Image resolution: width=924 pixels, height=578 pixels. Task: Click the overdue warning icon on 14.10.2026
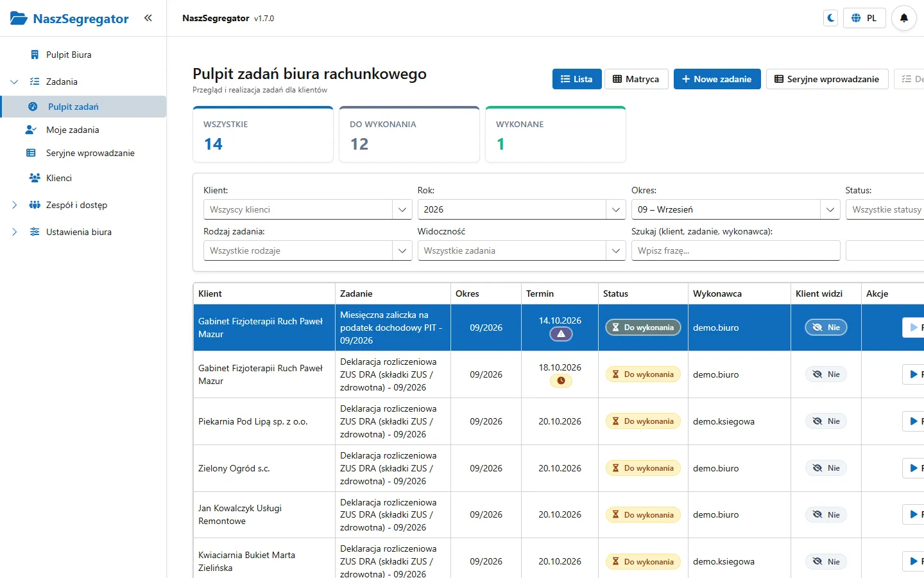[561, 334]
